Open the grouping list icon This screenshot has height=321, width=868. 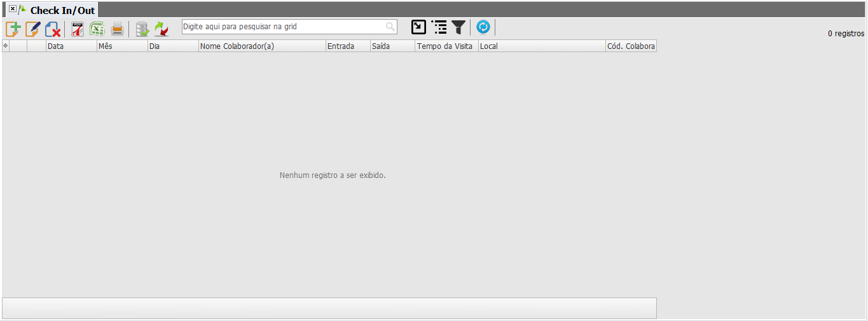click(439, 27)
